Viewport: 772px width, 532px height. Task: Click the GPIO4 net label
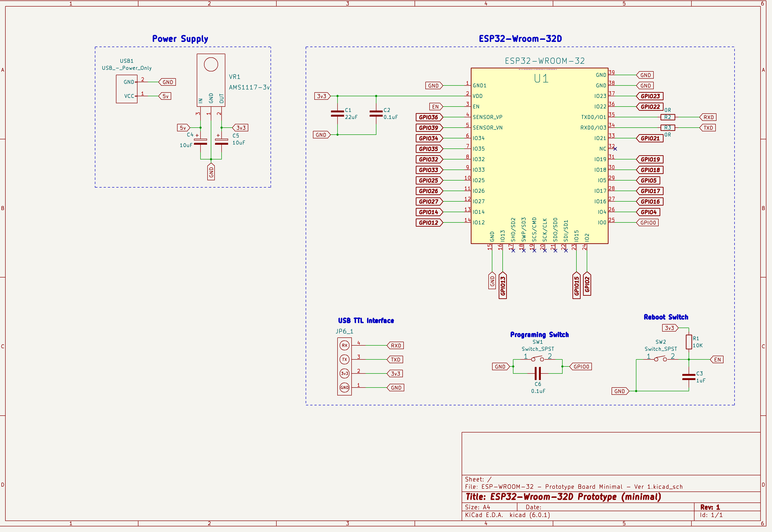click(x=648, y=212)
